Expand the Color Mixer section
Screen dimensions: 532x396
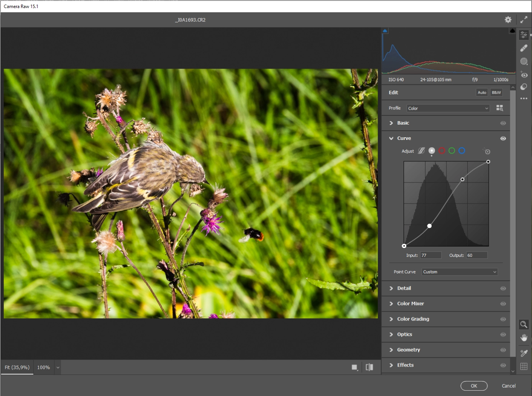coord(410,304)
